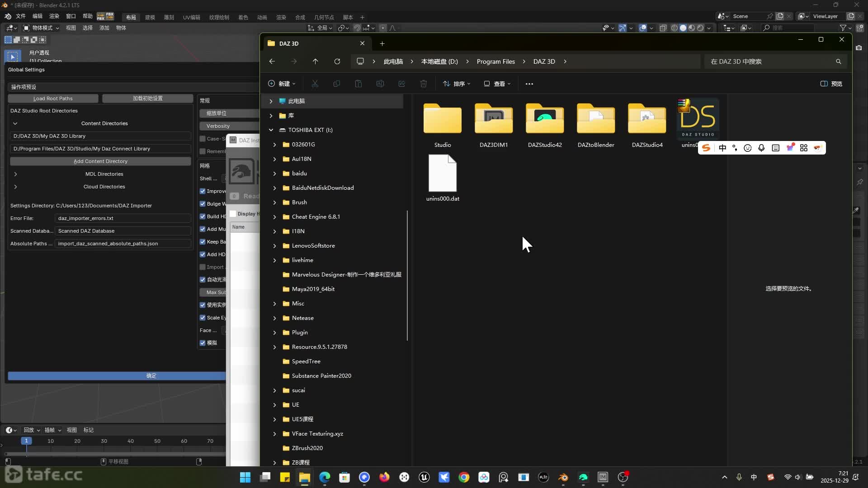The image size is (868, 488).
Task: Uncheck the Improve checkbox
Action: click(x=203, y=191)
